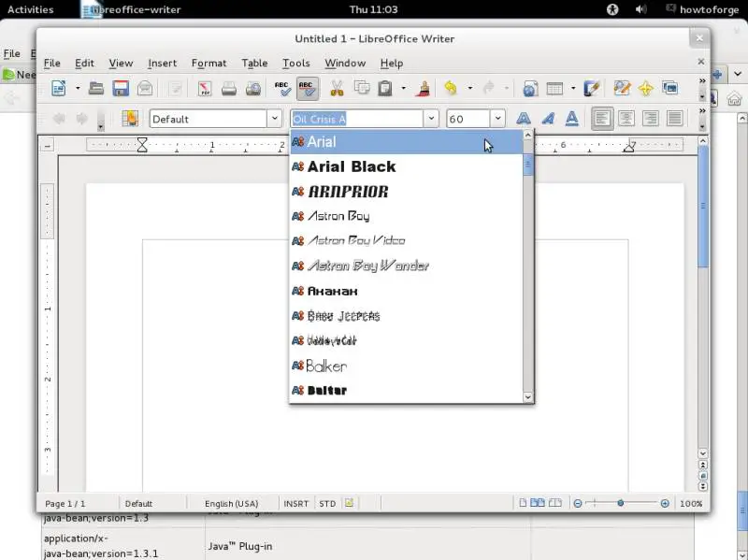
Task: Click the Insert Table icon
Action: coord(554,88)
